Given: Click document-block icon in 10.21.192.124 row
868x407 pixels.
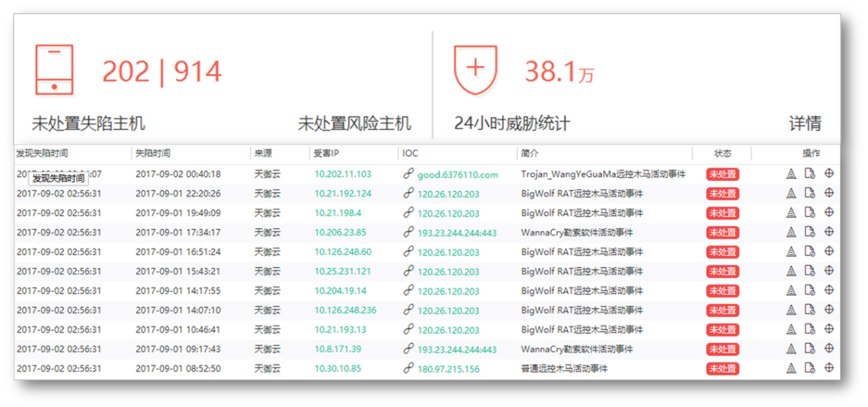Looking at the screenshot, I should point(809,193).
